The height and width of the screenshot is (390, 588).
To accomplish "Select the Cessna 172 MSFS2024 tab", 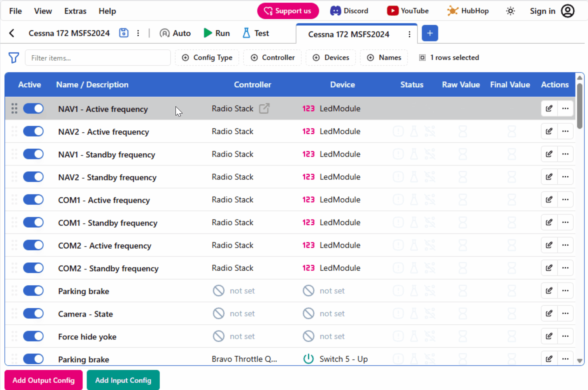I will tap(349, 34).
